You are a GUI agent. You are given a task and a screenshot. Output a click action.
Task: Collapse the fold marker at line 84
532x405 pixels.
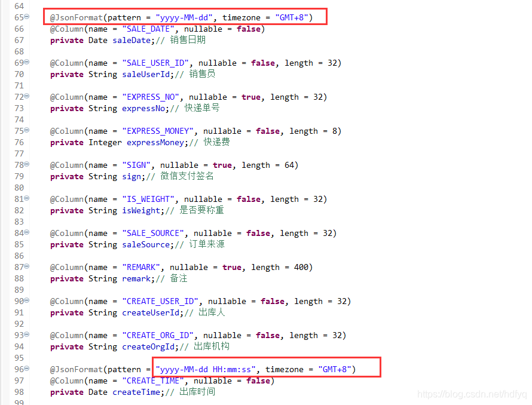coord(27,232)
